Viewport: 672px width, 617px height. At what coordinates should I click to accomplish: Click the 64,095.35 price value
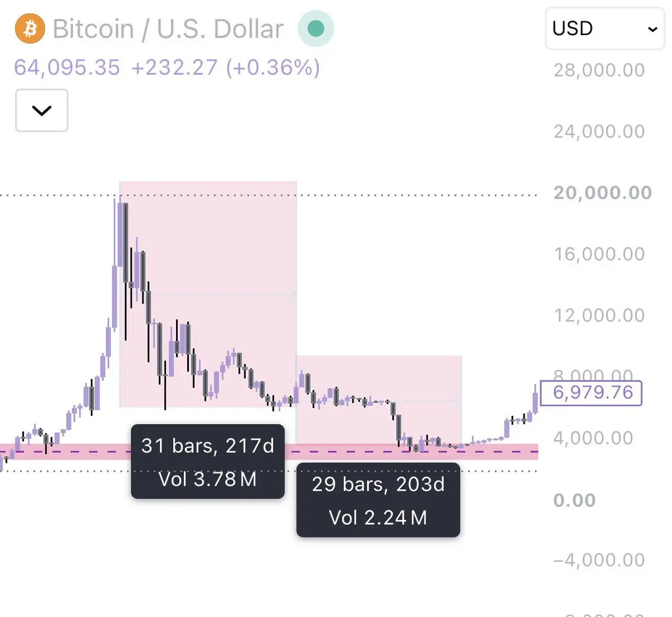(x=67, y=67)
